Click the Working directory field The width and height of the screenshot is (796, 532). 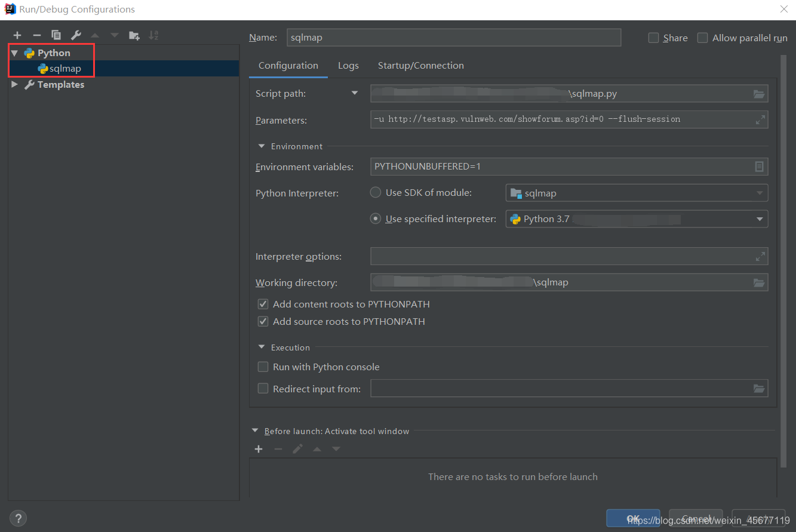click(x=569, y=282)
